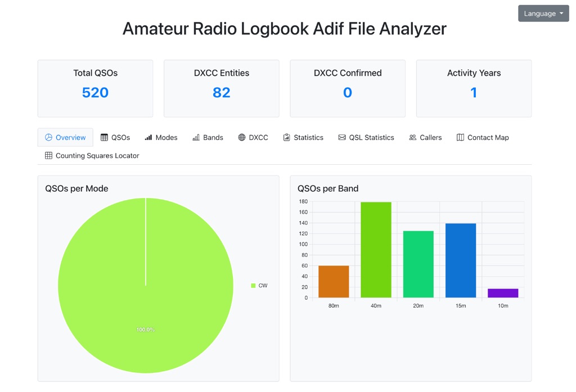Toggle the CW legend entry
This screenshot has width=576, height=392.
pyautogui.click(x=260, y=285)
